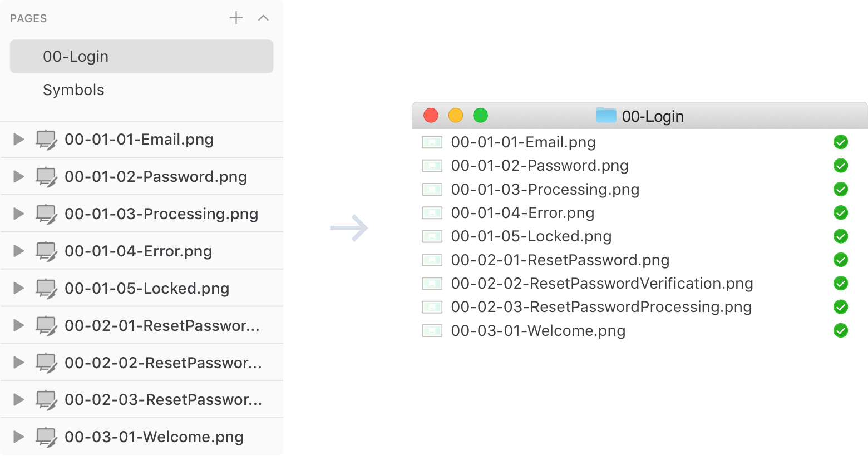
Task: Select the 00-02-01-ResetPassword artboard layer name
Action: point(162,325)
